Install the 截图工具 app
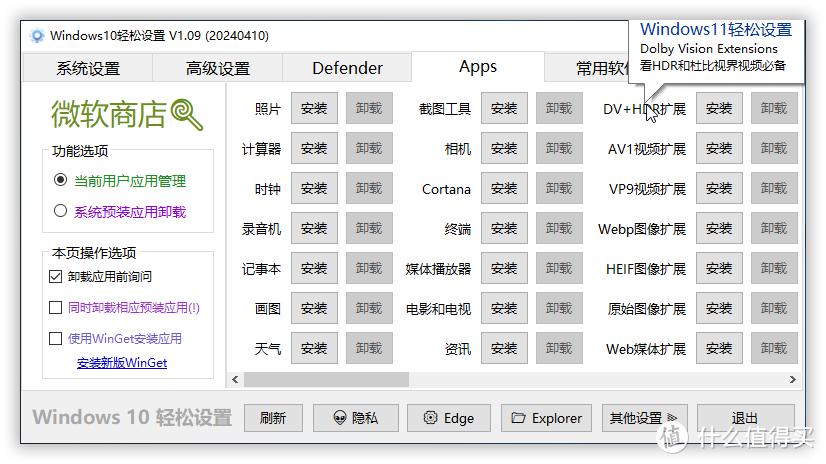 [504, 108]
